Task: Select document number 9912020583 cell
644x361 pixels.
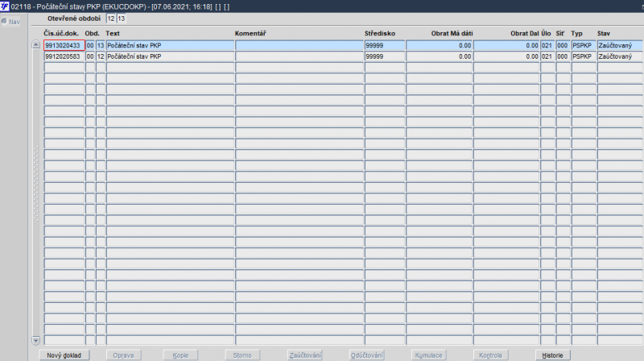Action: [x=64, y=56]
